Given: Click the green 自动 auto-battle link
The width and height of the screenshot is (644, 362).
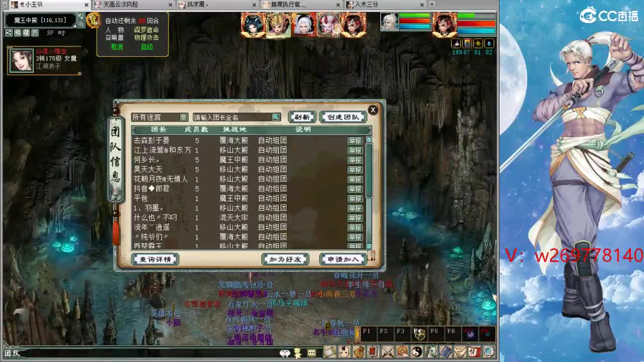Looking at the screenshot, I should pyautogui.click(x=147, y=46).
